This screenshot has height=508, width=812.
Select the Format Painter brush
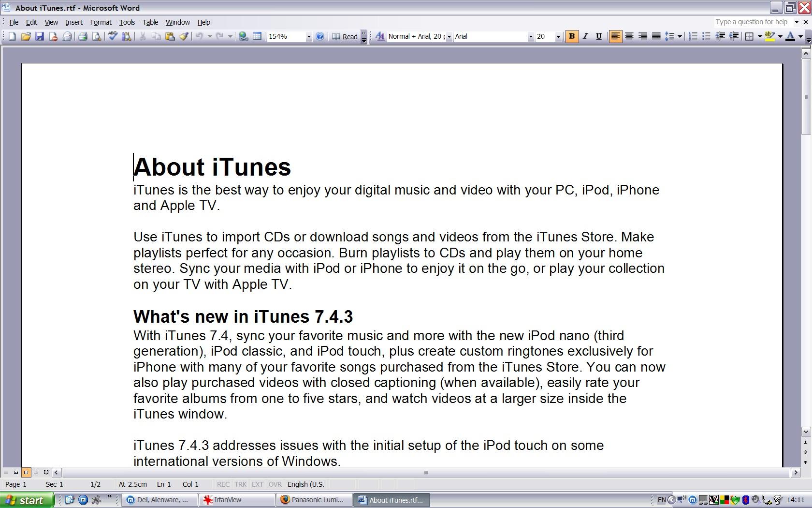(184, 36)
